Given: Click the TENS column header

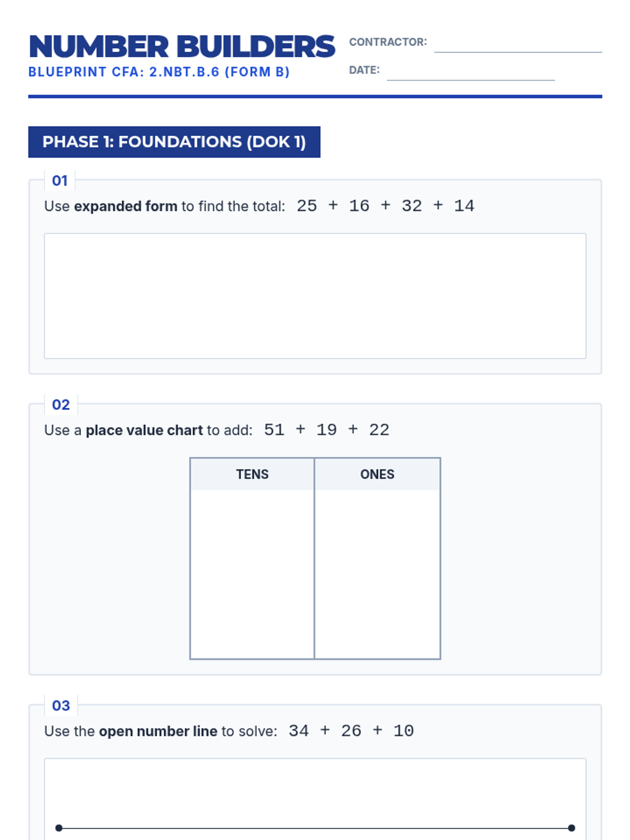Looking at the screenshot, I should click(x=252, y=474).
